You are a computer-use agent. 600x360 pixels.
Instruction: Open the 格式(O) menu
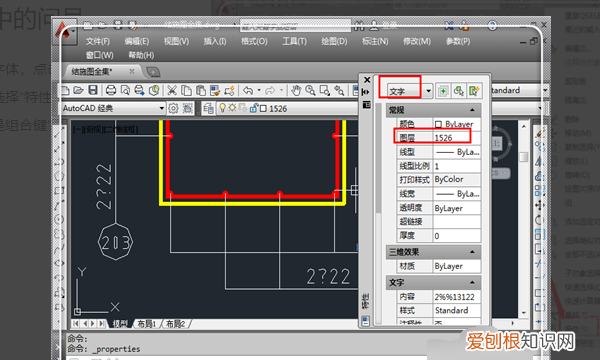click(x=254, y=41)
